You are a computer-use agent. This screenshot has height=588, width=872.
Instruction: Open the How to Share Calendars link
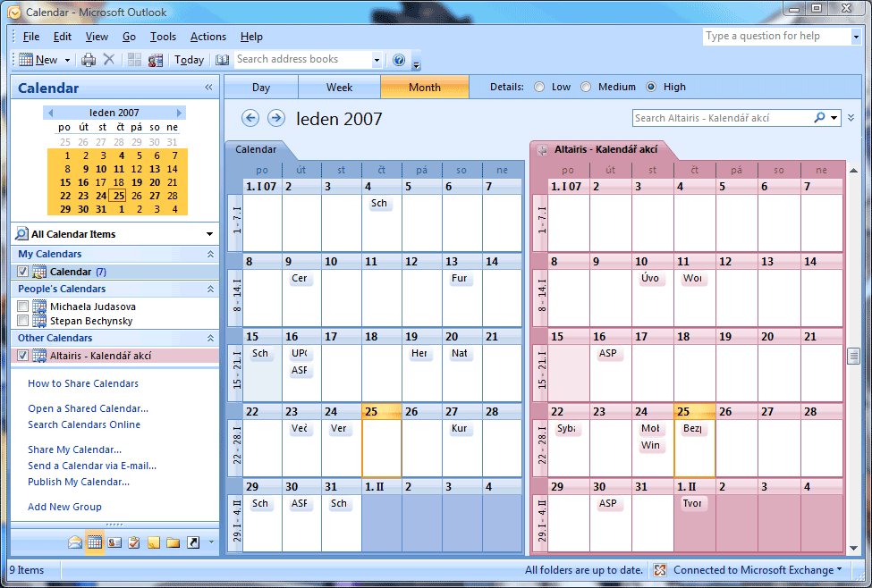(83, 383)
